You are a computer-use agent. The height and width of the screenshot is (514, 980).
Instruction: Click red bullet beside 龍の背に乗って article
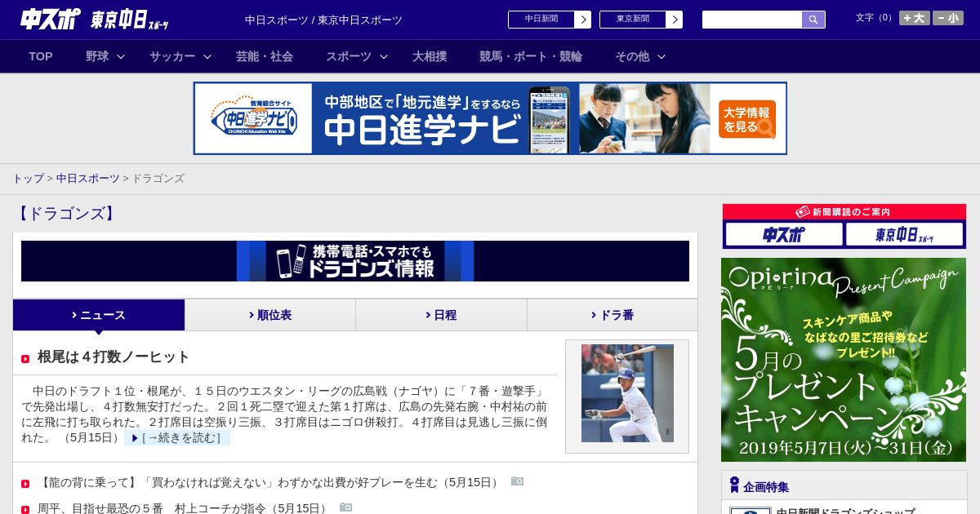tap(25, 484)
